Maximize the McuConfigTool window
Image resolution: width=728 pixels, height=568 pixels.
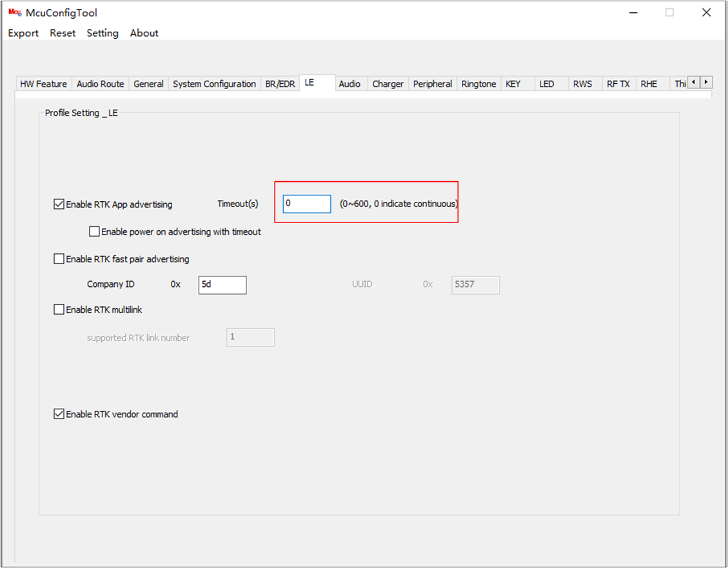pyautogui.click(x=669, y=12)
